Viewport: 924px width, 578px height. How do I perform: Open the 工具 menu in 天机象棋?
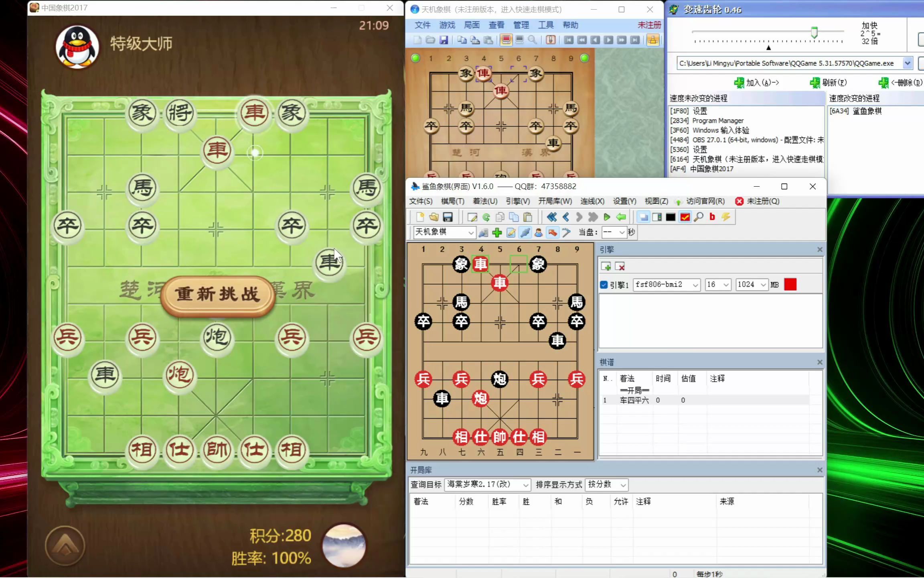click(x=546, y=25)
